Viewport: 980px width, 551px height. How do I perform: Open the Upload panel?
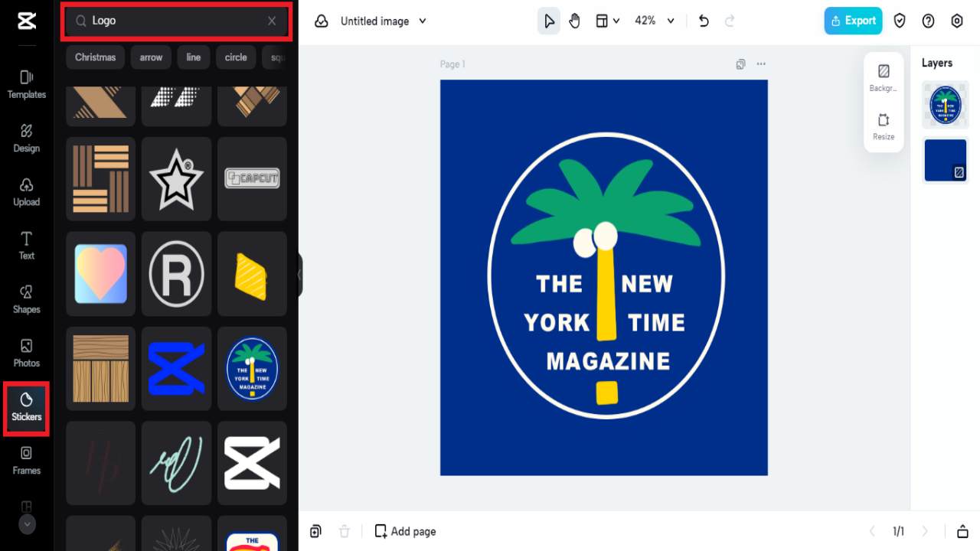coord(27,191)
